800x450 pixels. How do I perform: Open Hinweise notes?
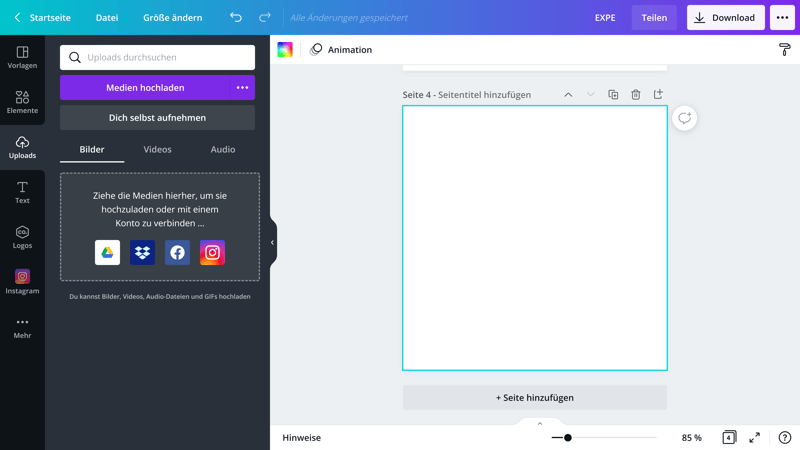(302, 438)
